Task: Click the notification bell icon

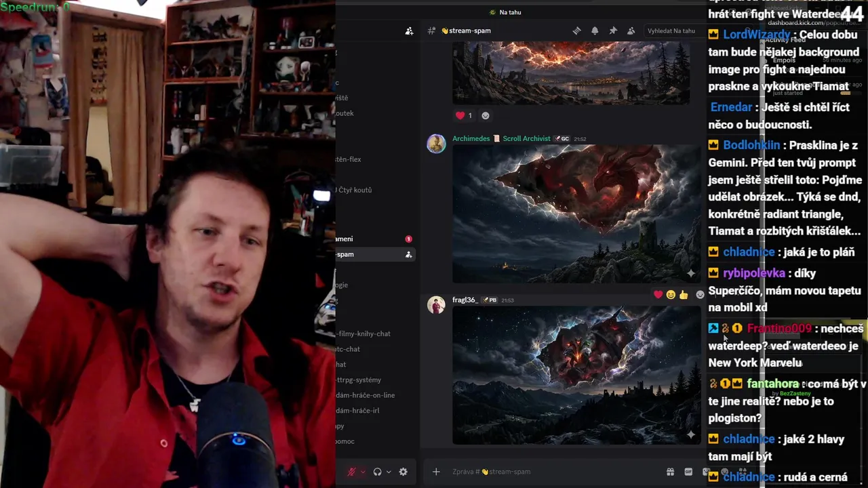Action: pyautogui.click(x=595, y=30)
